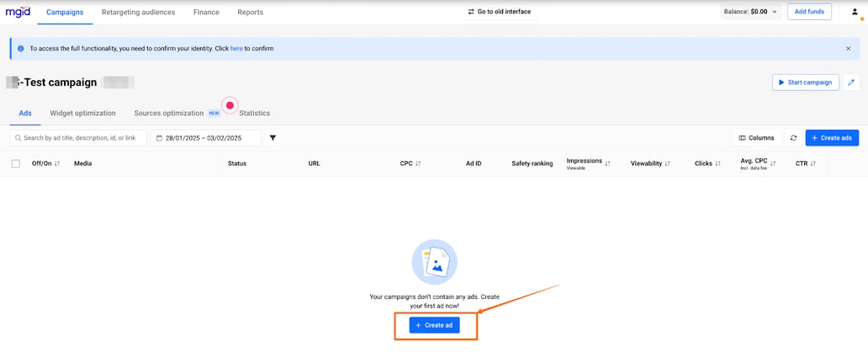The image size is (868, 352).
Task: Click the refresh table icon
Action: [793, 138]
